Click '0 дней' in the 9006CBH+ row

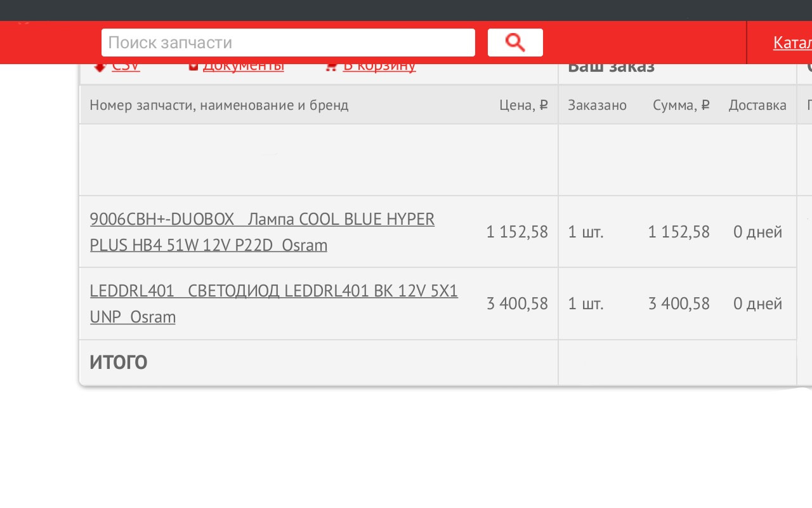click(x=757, y=232)
